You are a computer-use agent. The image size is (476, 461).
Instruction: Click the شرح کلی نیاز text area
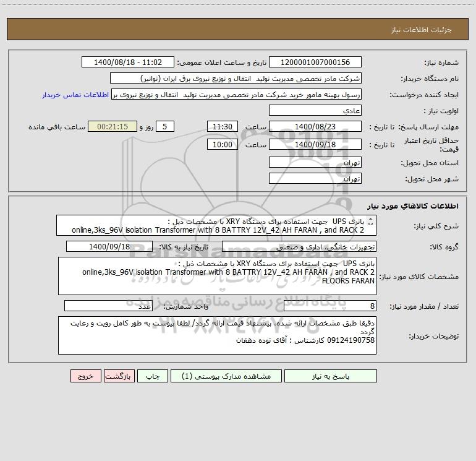[216, 225]
